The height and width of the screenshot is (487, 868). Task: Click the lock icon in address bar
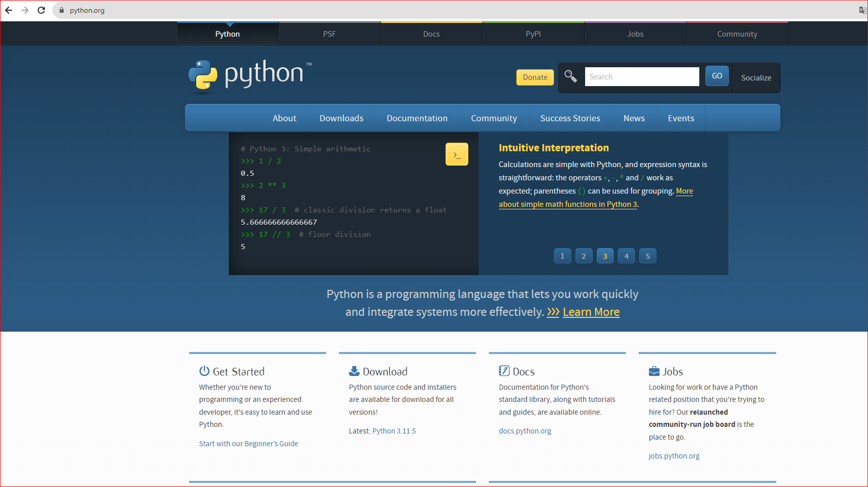pos(62,10)
